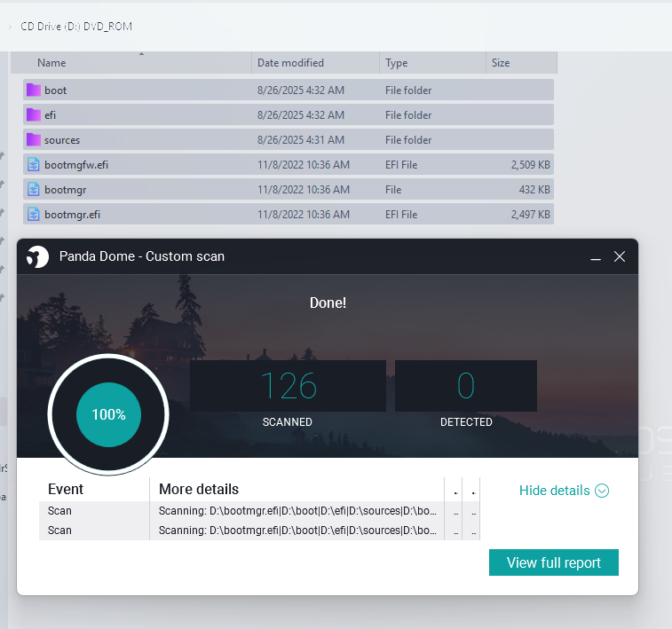The height and width of the screenshot is (629, 672).
Task: Click the efi folder icon
Action: point(34,114)
